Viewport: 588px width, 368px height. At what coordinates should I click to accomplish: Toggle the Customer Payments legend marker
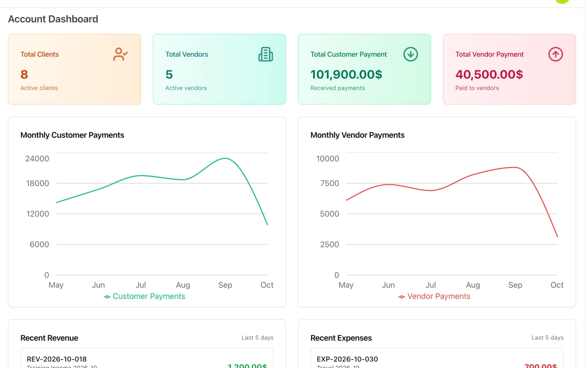pyautogui.click(x=107, y=297)
